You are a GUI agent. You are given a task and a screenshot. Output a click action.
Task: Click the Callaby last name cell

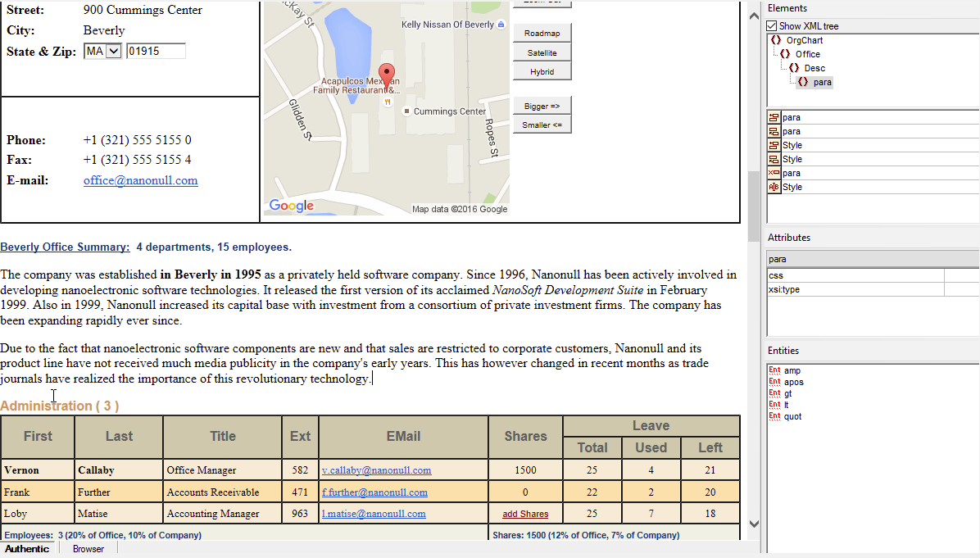point(119,470)
